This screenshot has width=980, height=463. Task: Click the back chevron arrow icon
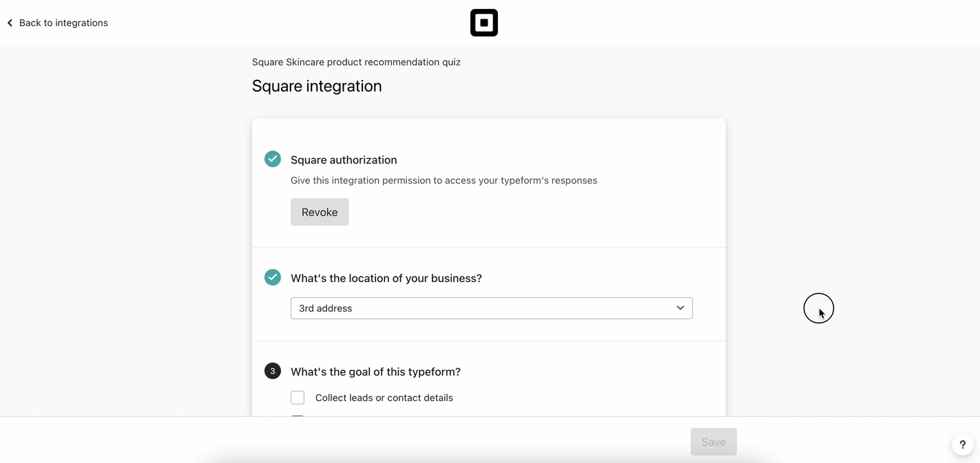pyautogui.click(x=10, y=23)
